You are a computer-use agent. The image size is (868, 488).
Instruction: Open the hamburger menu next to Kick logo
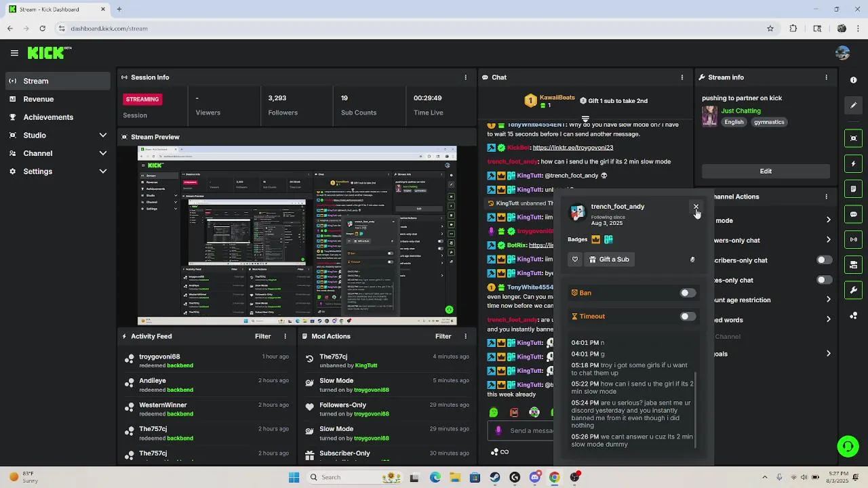click(x=14, y=53)
